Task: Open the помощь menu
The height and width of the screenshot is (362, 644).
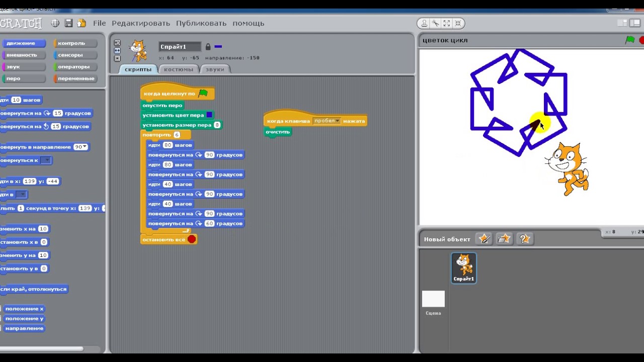Action: coord(248,23)
